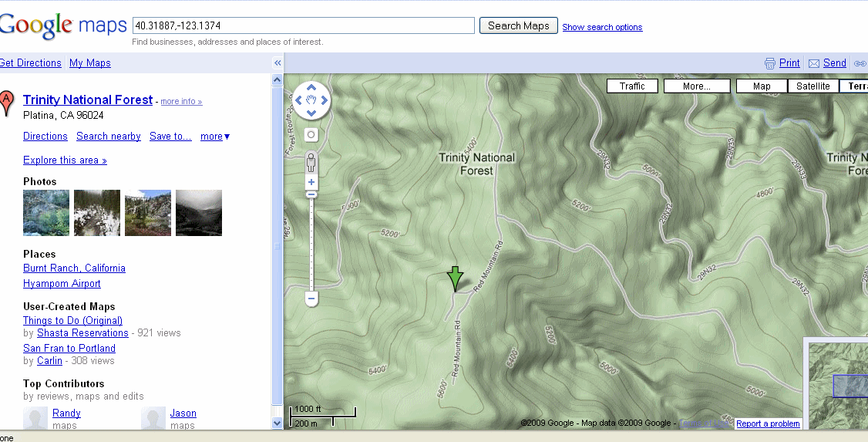Pan the map right with the east arrow
This screenshot has height=442, width=868.
325,100
